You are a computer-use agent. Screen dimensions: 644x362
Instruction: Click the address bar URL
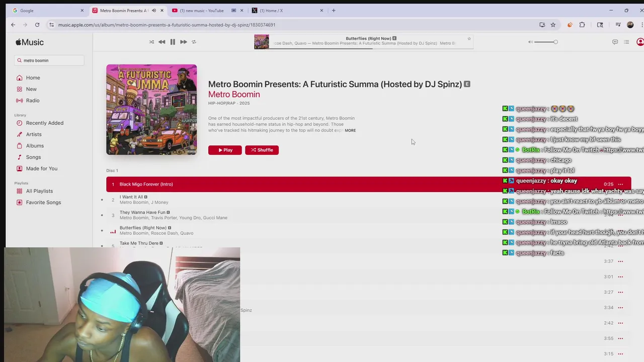[167, 25]
